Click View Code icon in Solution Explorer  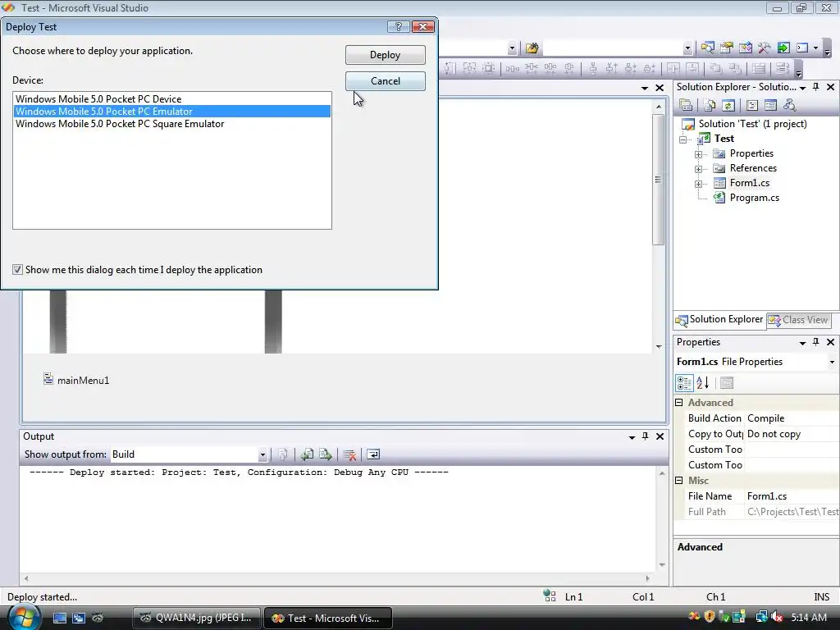point(751,106)
